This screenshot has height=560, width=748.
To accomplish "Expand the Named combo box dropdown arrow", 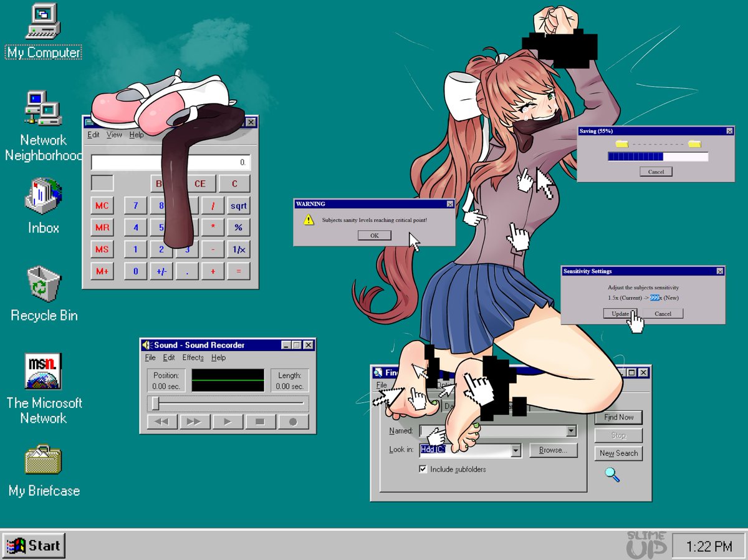I will click(571, 431).
